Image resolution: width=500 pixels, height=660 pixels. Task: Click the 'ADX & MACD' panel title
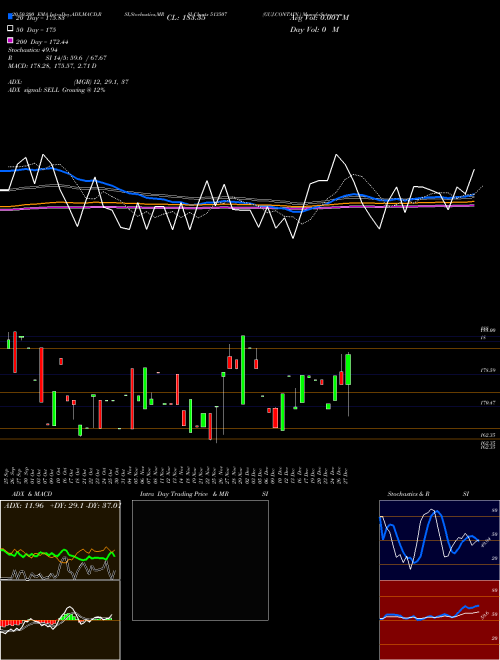coord(32,494)
